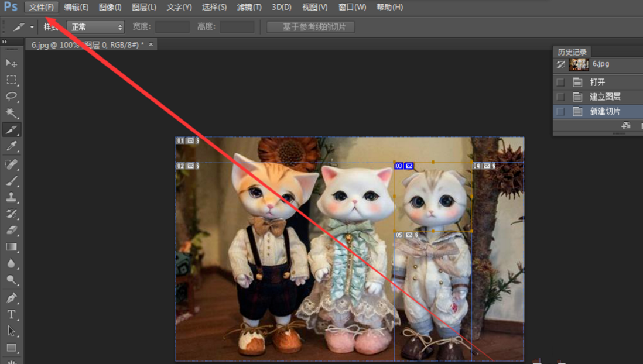643x364 pixels.
Task: Toggle history source box for 建立图层
Action: pos(560,97)
